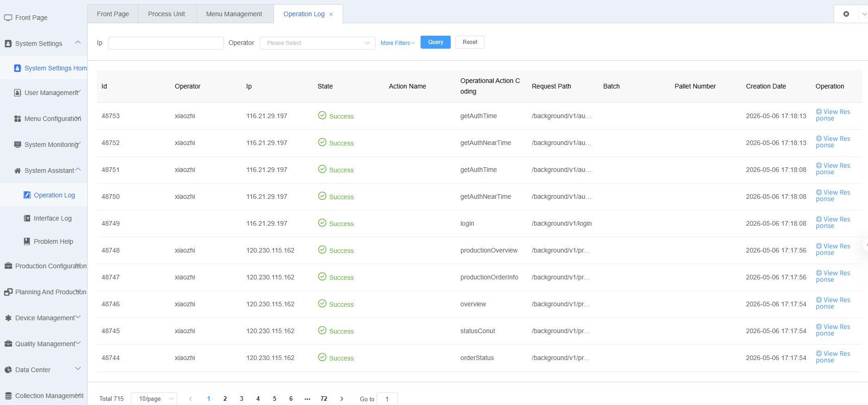Viewport: 868px width, 405px height.
Task: View Response for record 48753
Action: (x=833, y=115)
